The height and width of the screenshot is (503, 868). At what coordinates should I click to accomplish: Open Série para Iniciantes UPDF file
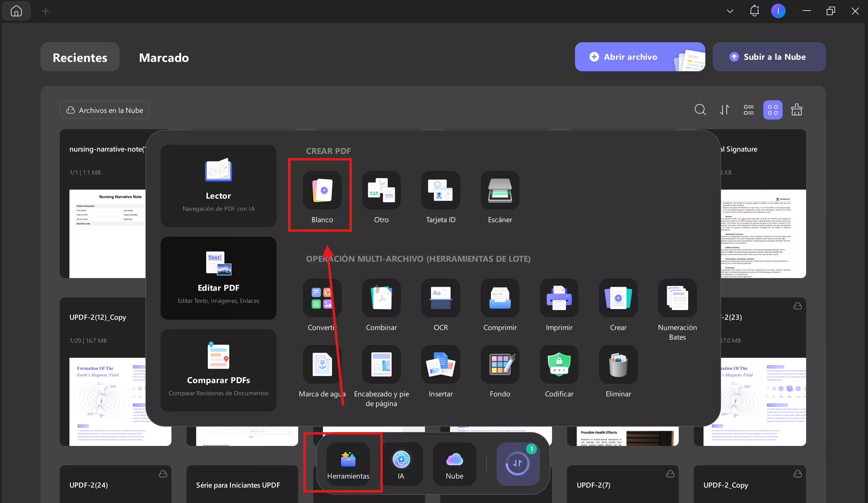(x=242, y=484)
